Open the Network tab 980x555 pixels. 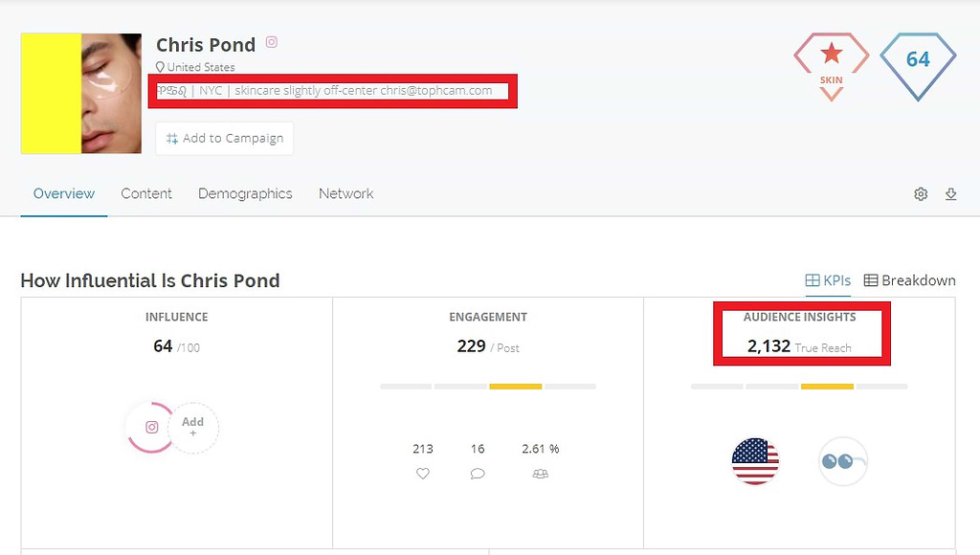click(x=345, y=193)
